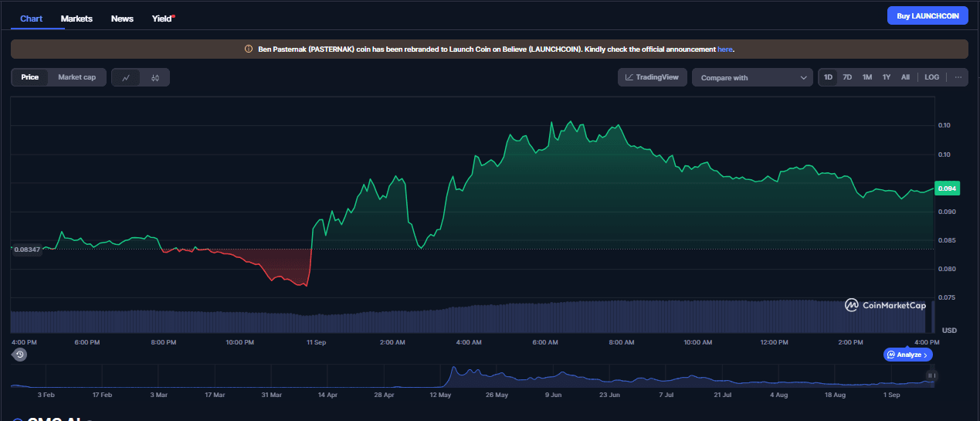Click the Analyze button
Viewport: 980px width, 421px height.
(908, 355)
